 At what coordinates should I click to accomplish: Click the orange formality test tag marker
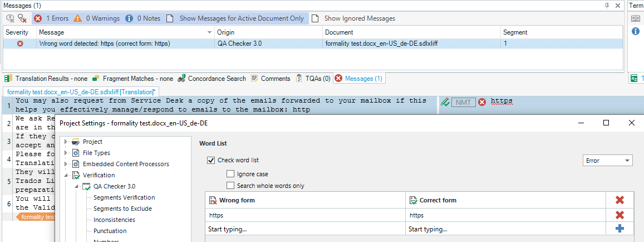35,217
